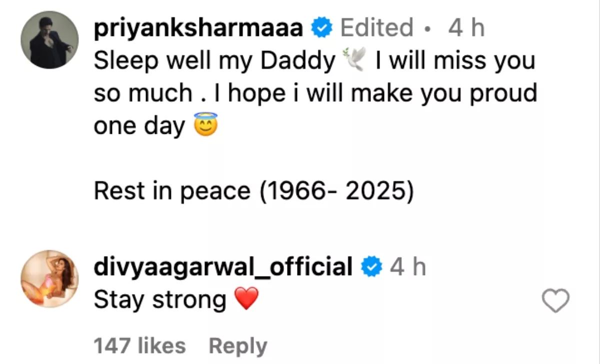Click the halo smiling emoji after 'one day'
Image resolution: width=600 pixels, height=364 pixels.
(206, 126)
